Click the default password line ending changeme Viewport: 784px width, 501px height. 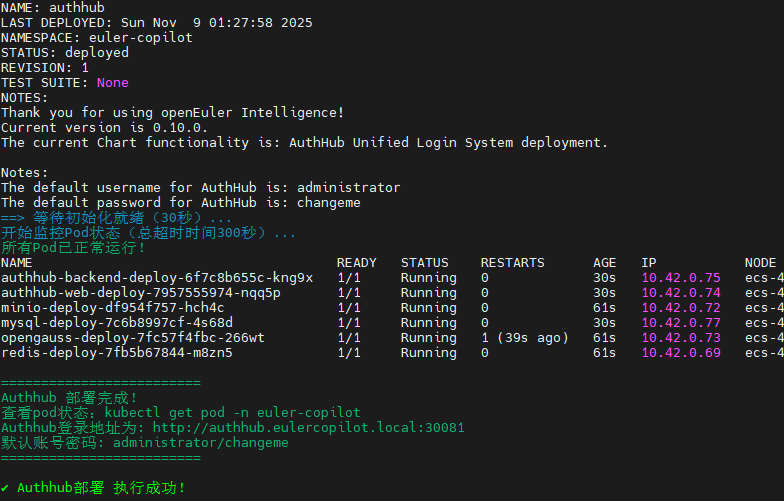[x=180, y=203]
